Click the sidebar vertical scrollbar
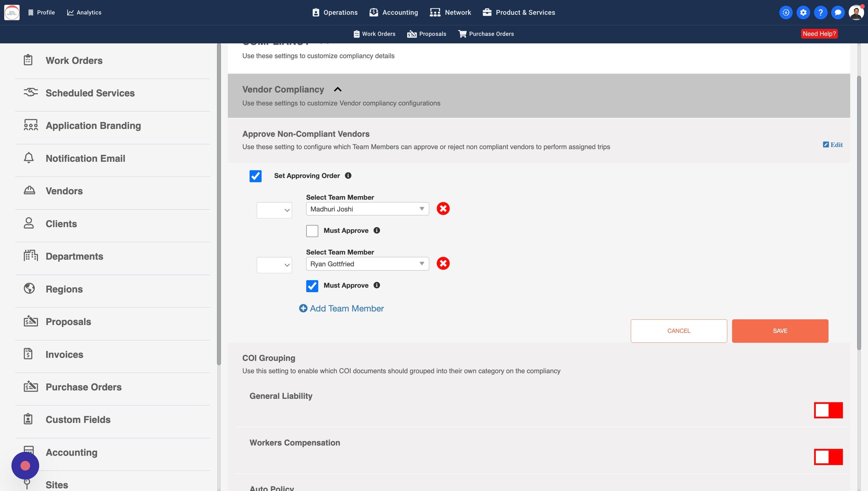Image resolution: width=868 pixels, height=491 pixels. [219, 202]
